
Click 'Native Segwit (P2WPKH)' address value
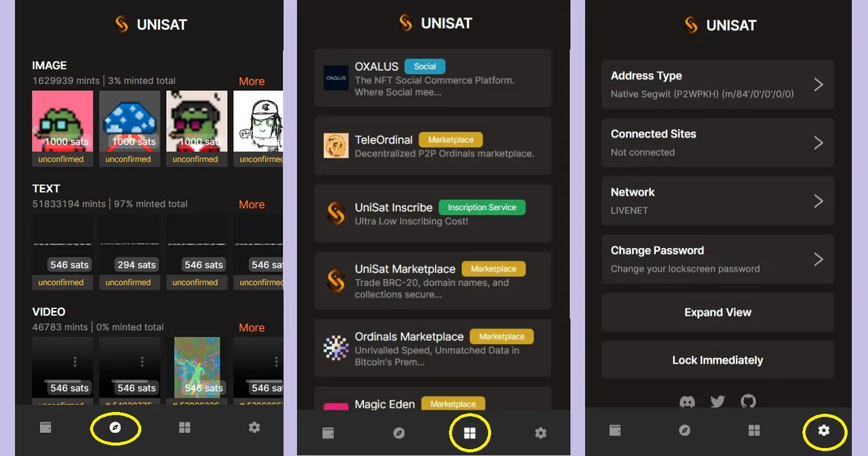[x=702, y=94]
